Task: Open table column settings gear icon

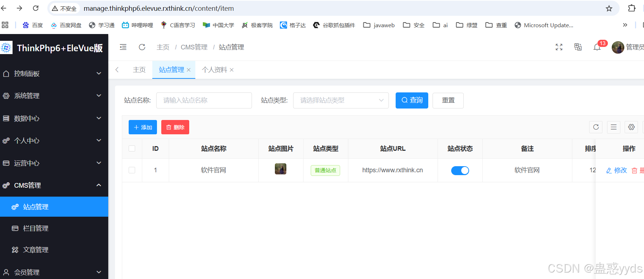Action: click(631, 127)
